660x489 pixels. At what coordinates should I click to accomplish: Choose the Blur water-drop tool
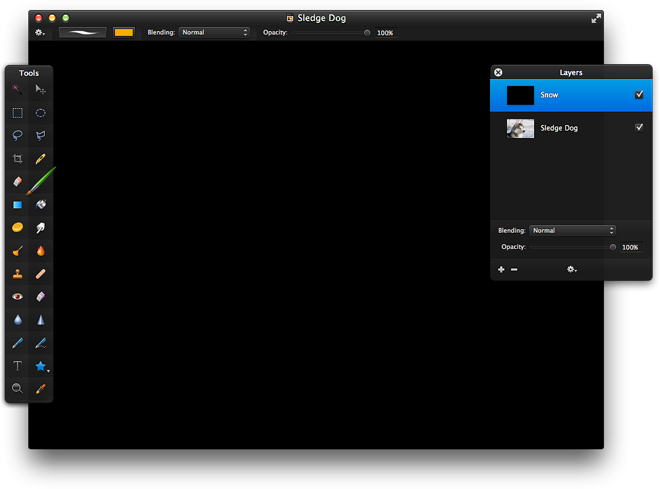pos(17,320)
